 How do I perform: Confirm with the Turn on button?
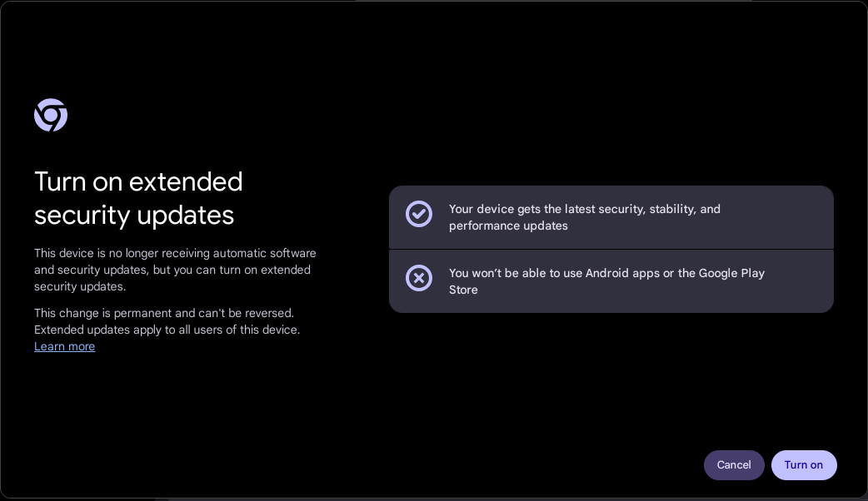803,465
